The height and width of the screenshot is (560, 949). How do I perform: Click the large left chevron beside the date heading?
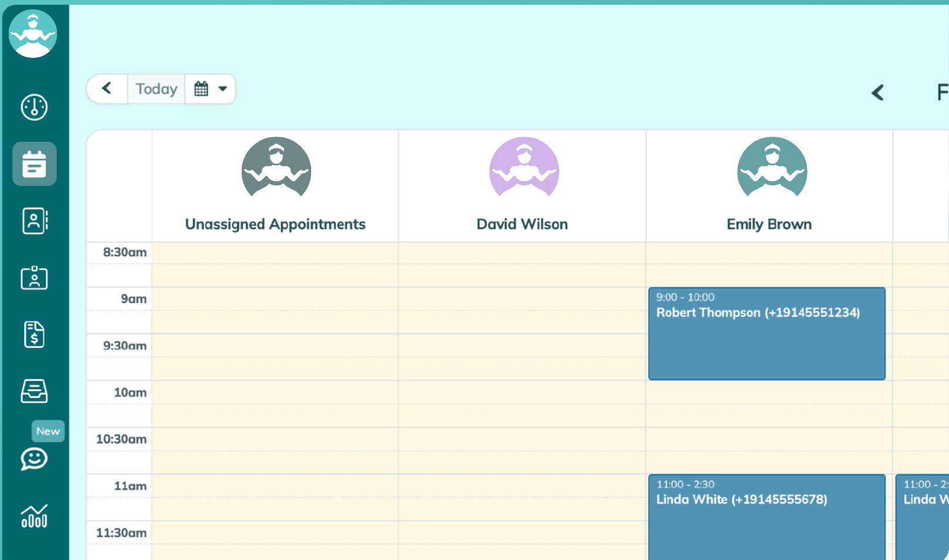(x=877, y=93)
